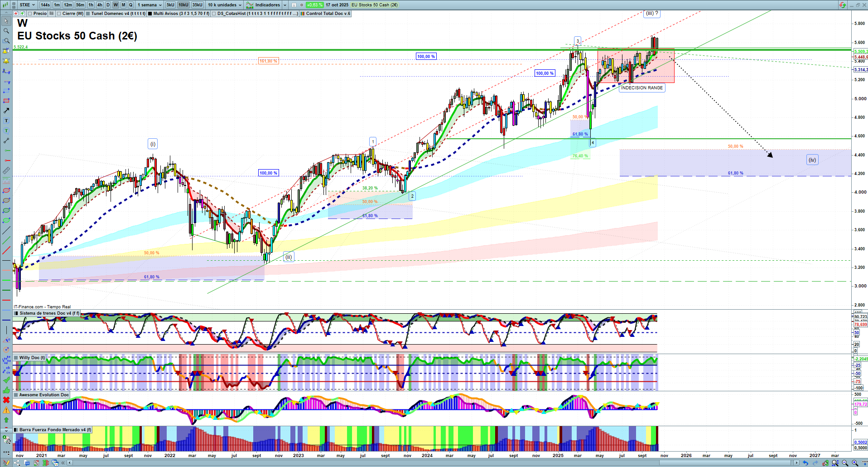This screenshot has height=467, width=868.
Task: Select the green checkmark marker tool
Action: click(6, 380)
